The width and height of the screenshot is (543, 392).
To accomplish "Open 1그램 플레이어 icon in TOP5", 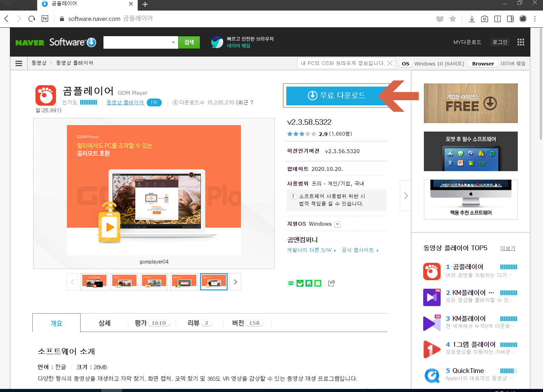I will coord(432,349).
